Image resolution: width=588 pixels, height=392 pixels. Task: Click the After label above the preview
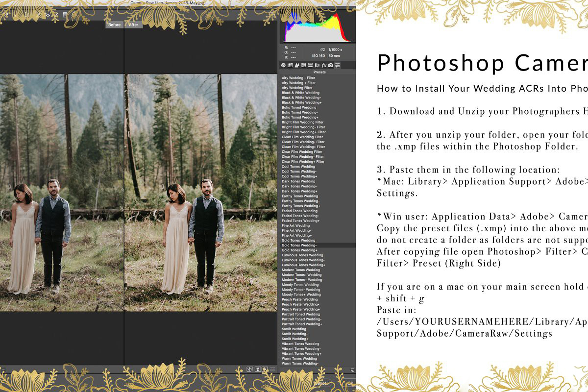click(134, 24)
